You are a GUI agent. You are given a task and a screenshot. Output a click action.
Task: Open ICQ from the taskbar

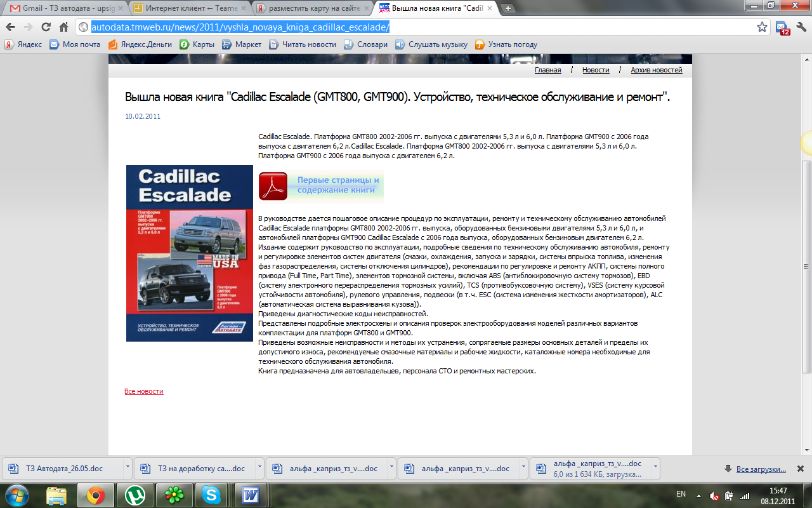174,495
